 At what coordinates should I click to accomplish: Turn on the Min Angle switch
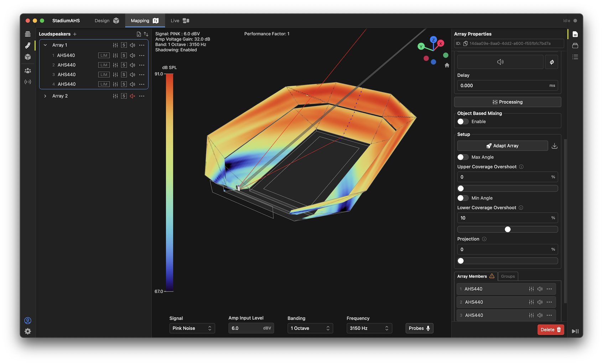(463, 198)
